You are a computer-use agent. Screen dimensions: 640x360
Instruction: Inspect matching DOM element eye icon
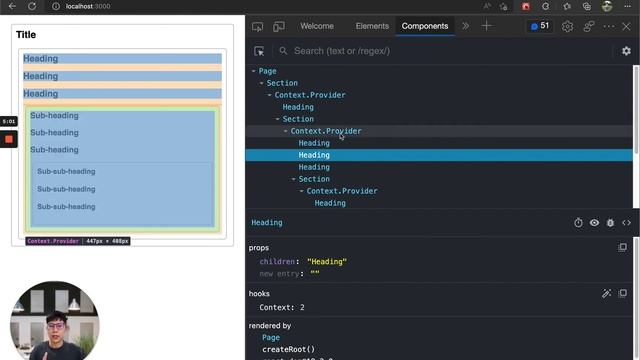[594, 222]
